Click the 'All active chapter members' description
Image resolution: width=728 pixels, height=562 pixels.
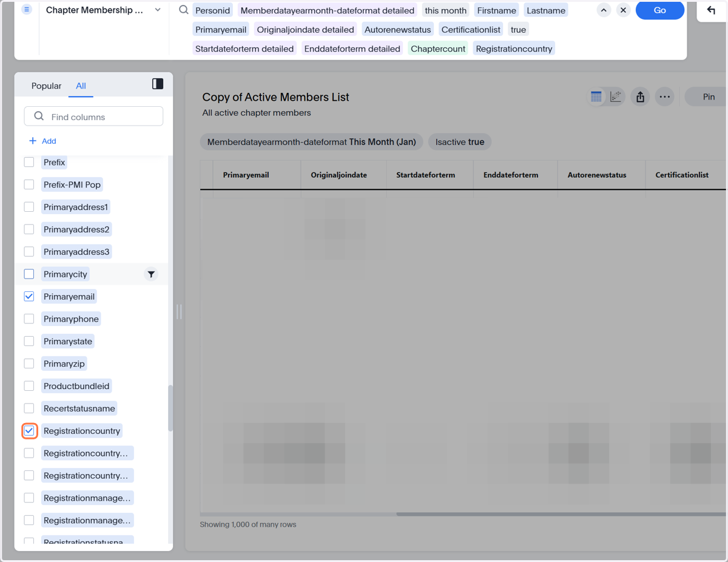click(257, 113)
